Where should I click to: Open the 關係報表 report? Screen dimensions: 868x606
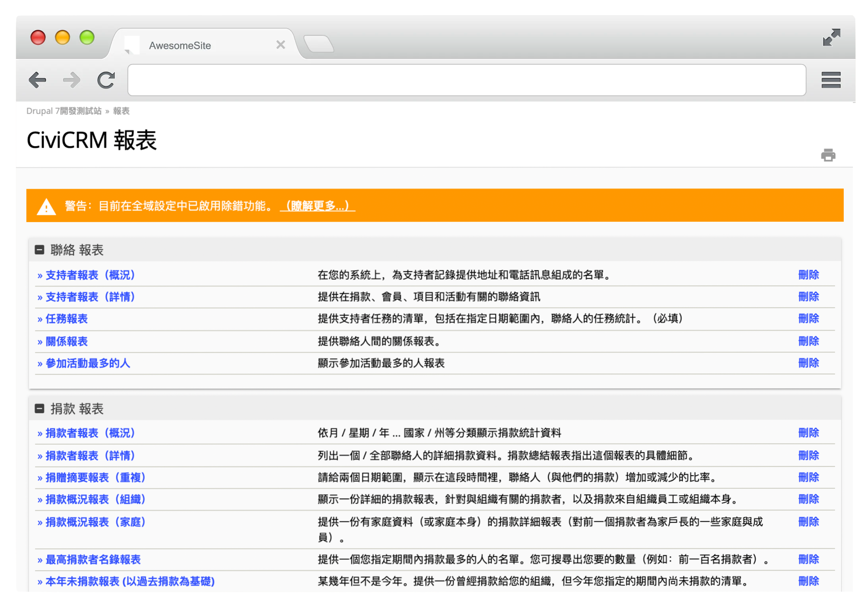tap(66, 341)
